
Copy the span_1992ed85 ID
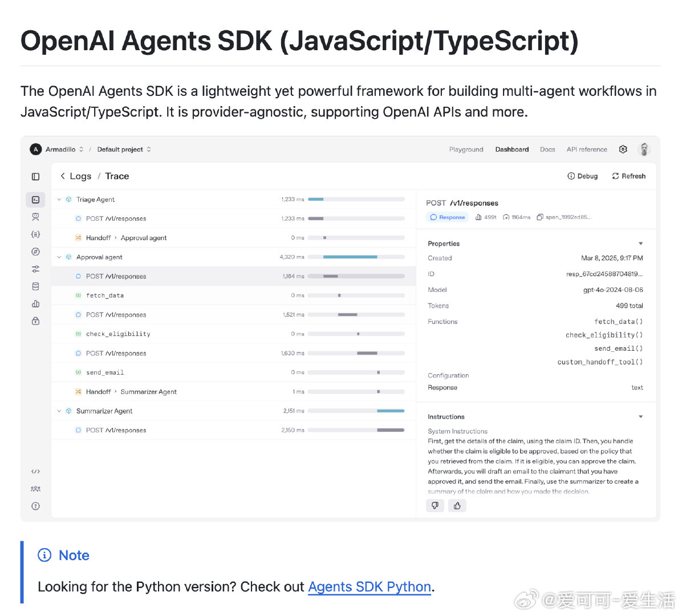[x=540, y=217]
